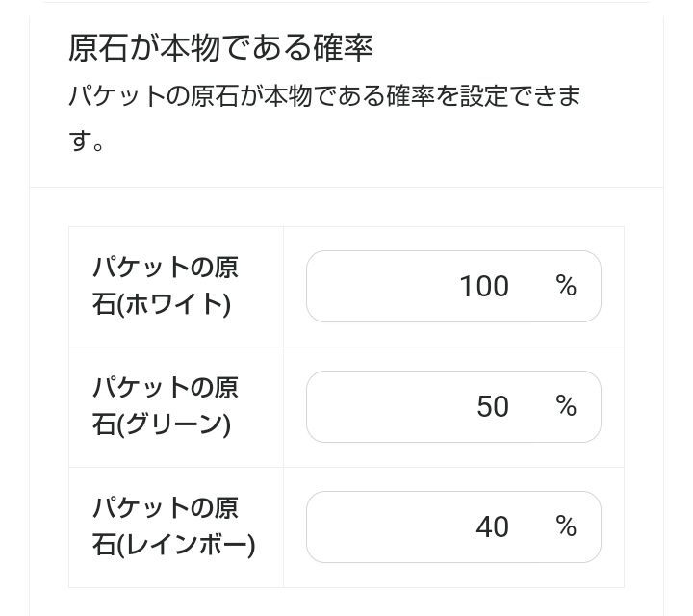Click the 100 value in the ホワイト field
The width and height of the screenshot is (693, 616).
pyautogui.click(x=484, y=287)
